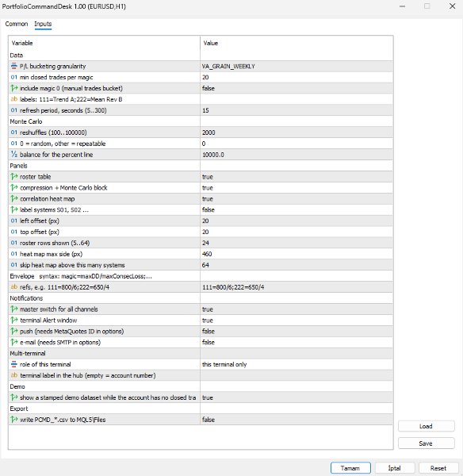Click the string icon beside terminal label in the hub
463x476 pixels.
click(x=14, y=375)
